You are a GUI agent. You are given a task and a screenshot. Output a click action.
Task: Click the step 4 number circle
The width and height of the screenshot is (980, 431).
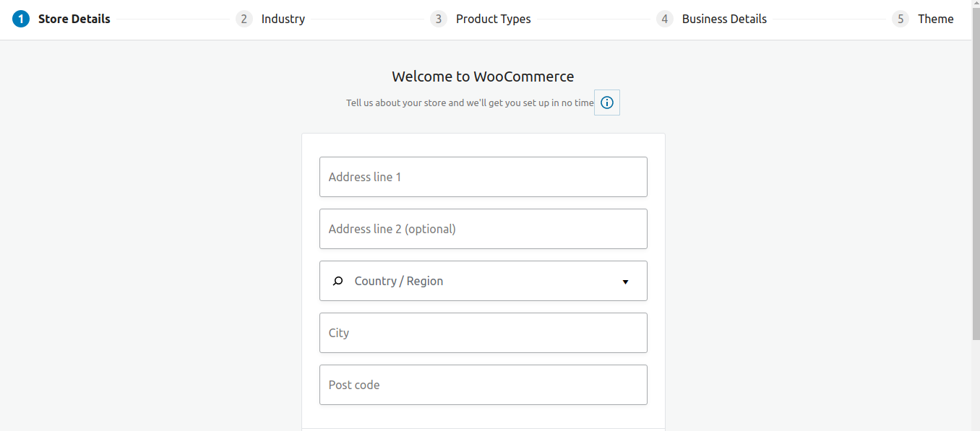click(x=665, y=19)
